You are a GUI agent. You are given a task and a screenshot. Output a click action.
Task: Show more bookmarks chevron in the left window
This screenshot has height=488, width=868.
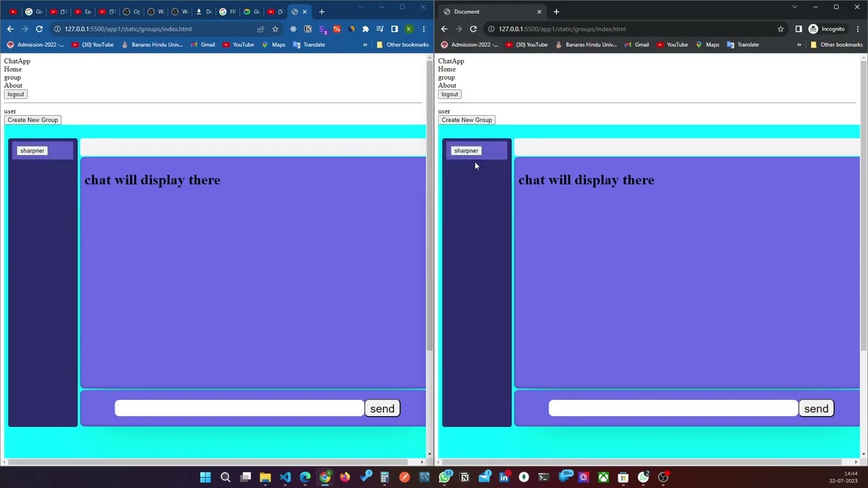pyautogui.click(x=365, y=45)
